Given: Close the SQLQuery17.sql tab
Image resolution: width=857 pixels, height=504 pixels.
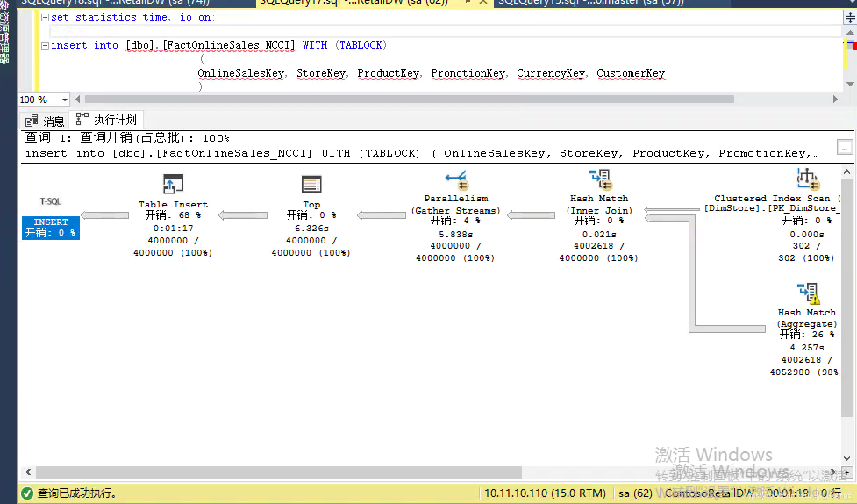Looking at the screenshot, I should [x=483, y=2].
